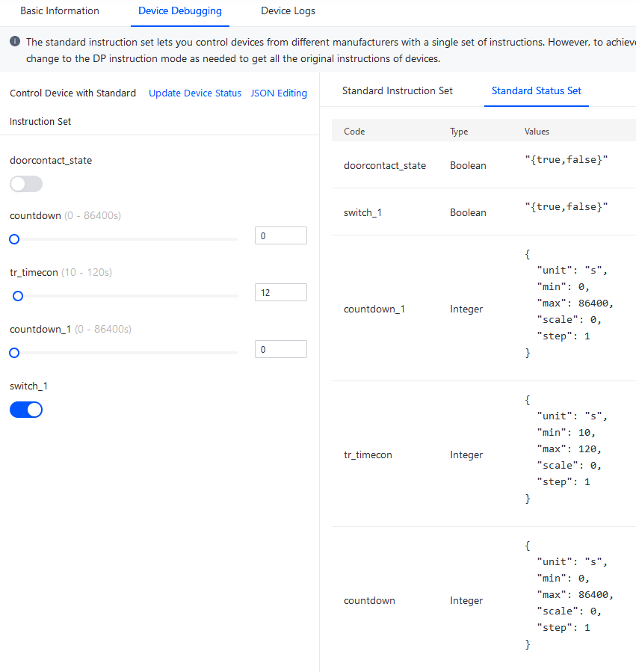Click the tr_timecon code cell in table
Viewport: 636px width, 672px height.
tap(368, 454)
